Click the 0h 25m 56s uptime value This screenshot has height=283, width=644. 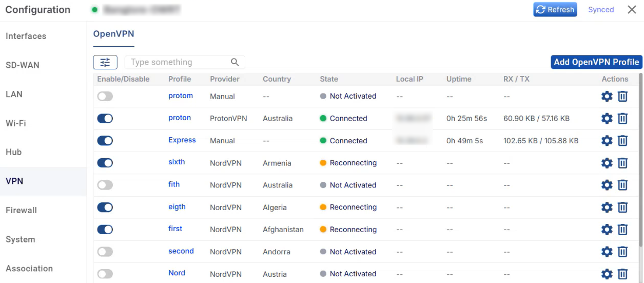point(466,119)
